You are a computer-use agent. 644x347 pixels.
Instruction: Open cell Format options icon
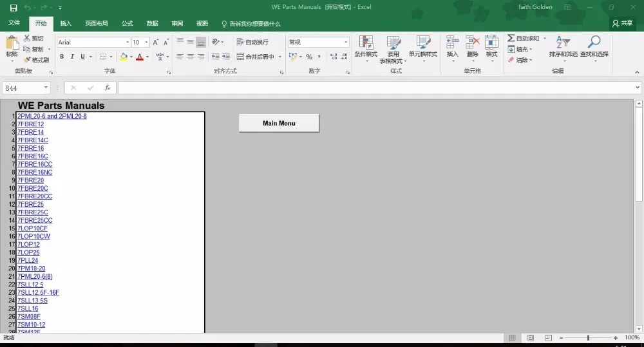pyautogui.click(x=491, y=42)
